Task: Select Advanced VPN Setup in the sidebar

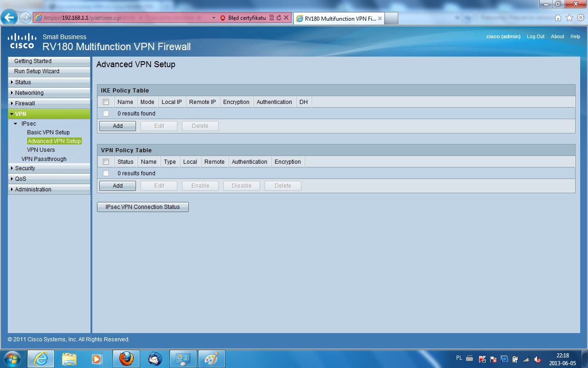Action: pos(54,141)
